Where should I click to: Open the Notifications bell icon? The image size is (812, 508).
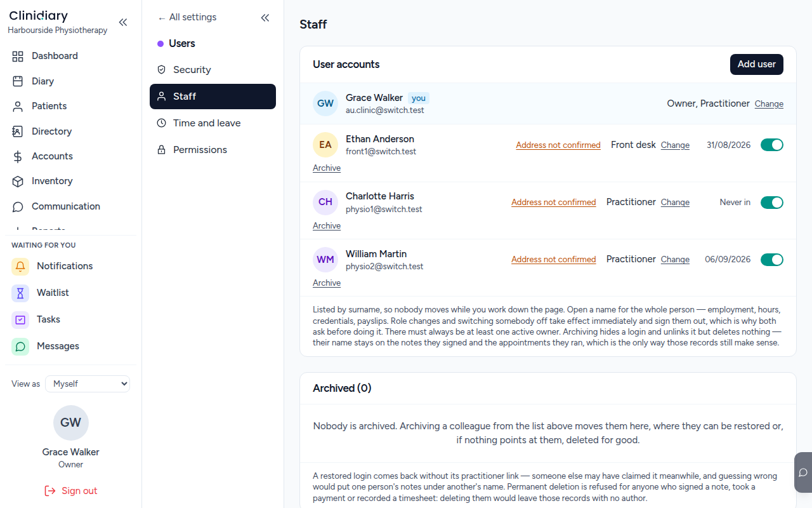click(x=20, y=266)
